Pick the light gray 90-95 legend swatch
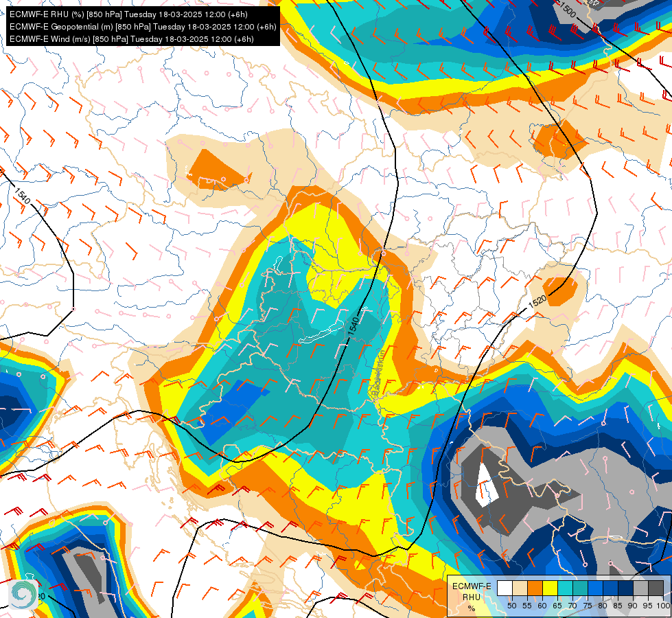The width and height of the screenshot is (672, 618). 640,588
